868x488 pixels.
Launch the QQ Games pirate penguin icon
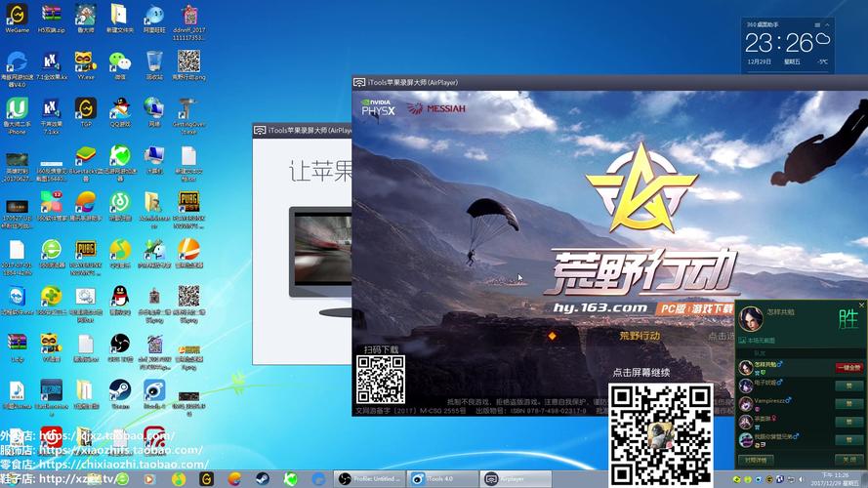pyautogui.click(x=119, y=112)
